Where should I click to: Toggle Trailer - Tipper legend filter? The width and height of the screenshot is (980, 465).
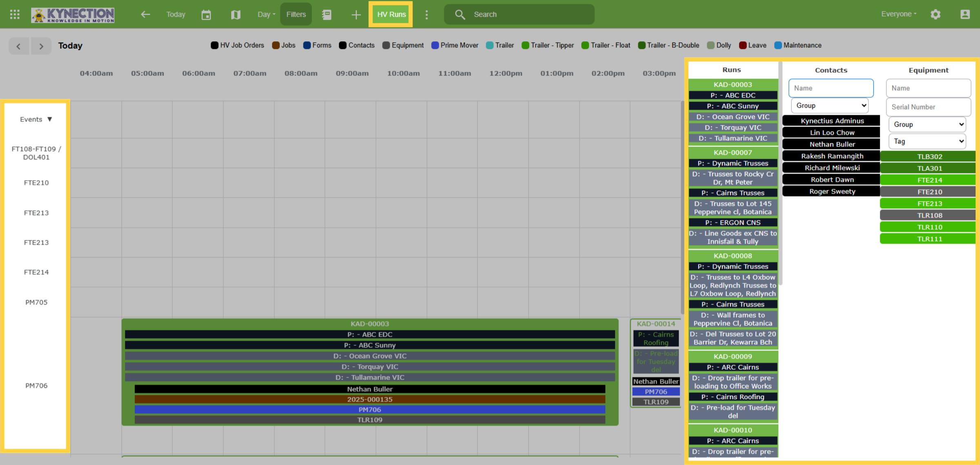pyautogui.click(x=548, y=45)
